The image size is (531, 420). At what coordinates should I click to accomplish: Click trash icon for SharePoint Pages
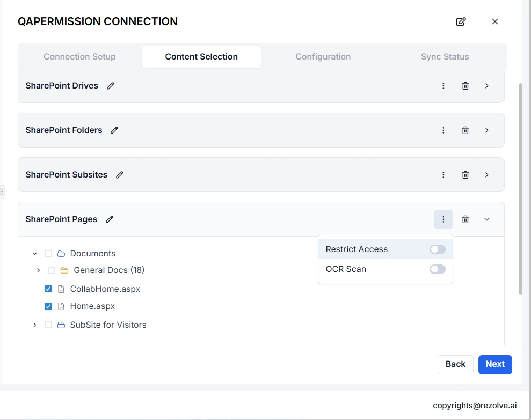(465, 219)
